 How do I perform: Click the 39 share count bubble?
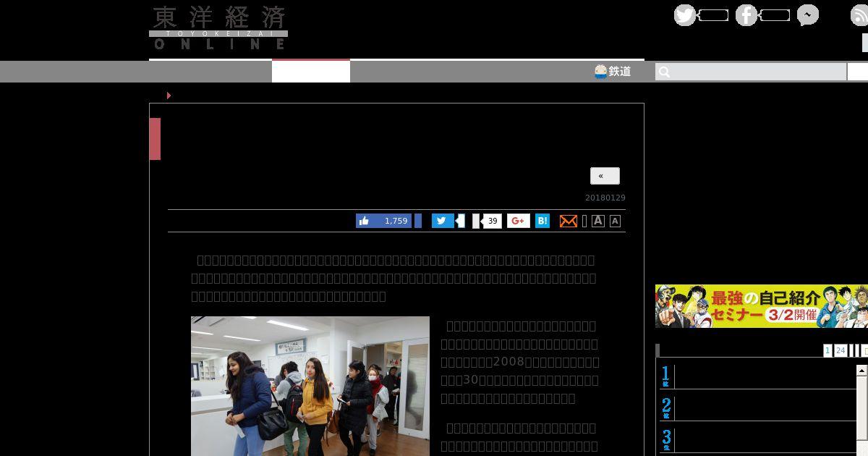[x=492, y=221]
